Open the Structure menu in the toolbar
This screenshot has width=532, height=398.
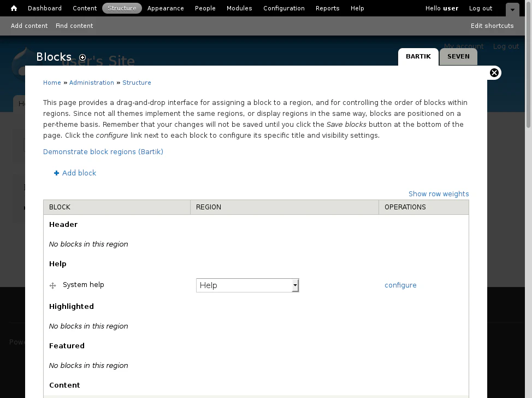click(122, 8)
